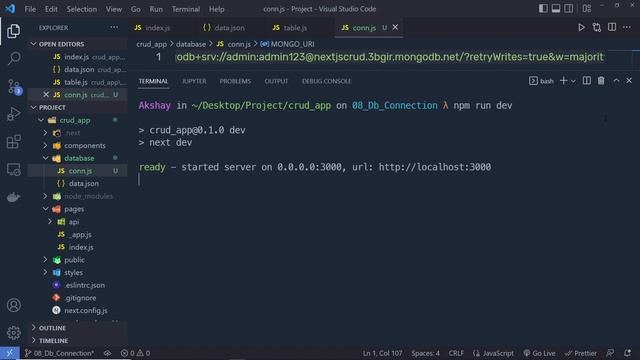Viewport: 640px width, 360px height.
Task: Open the File menu
Action: 30,9
